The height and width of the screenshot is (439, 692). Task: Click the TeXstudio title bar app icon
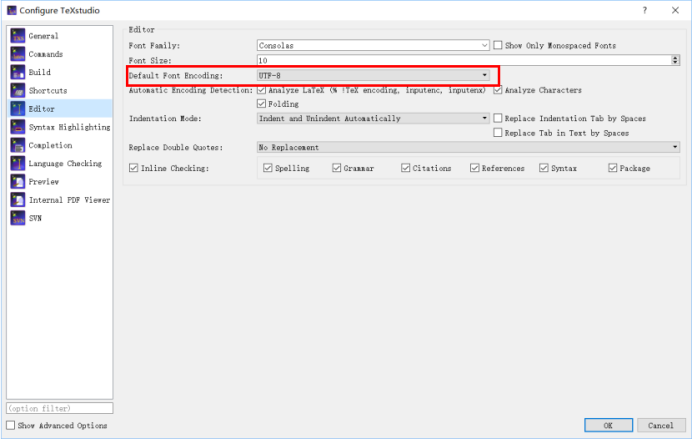[11, 10]
